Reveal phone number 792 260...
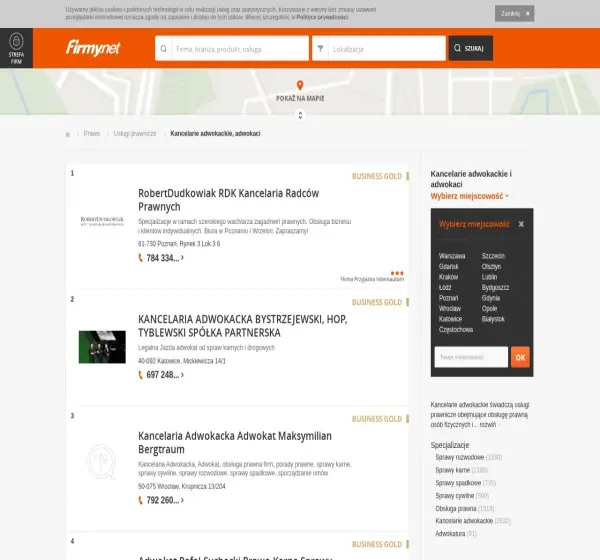 tap(161, 500)
